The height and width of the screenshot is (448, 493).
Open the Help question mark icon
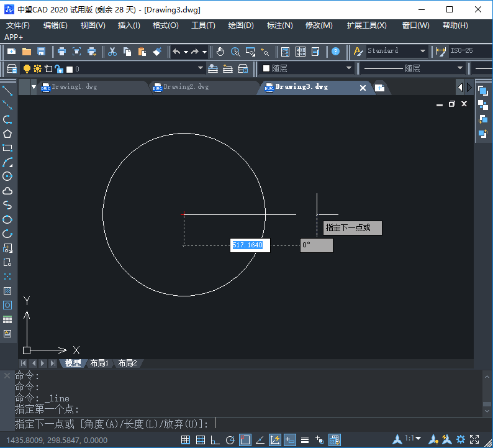click(335, 52)
